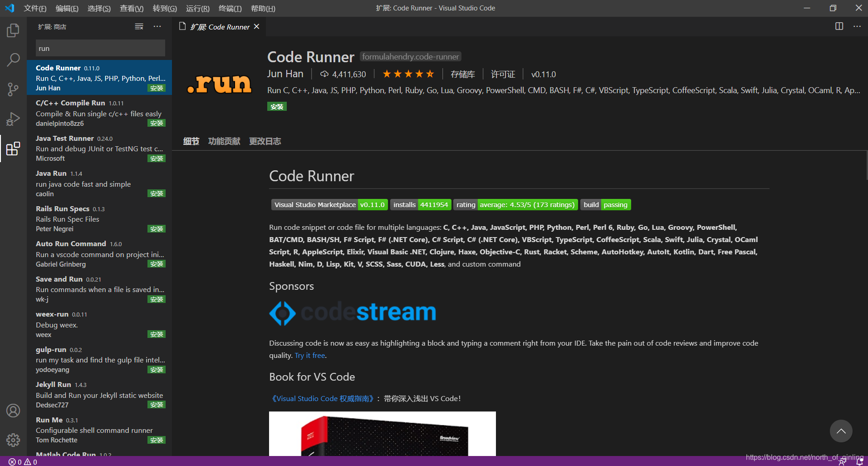
Task: Open the 查看(V) menu
Action: (132, 8)
